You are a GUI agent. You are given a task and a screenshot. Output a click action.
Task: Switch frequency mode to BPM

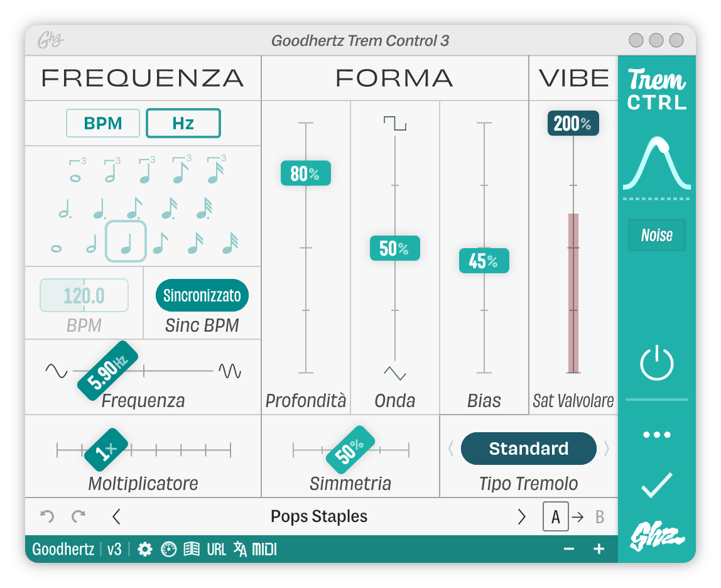pos(102,123)
